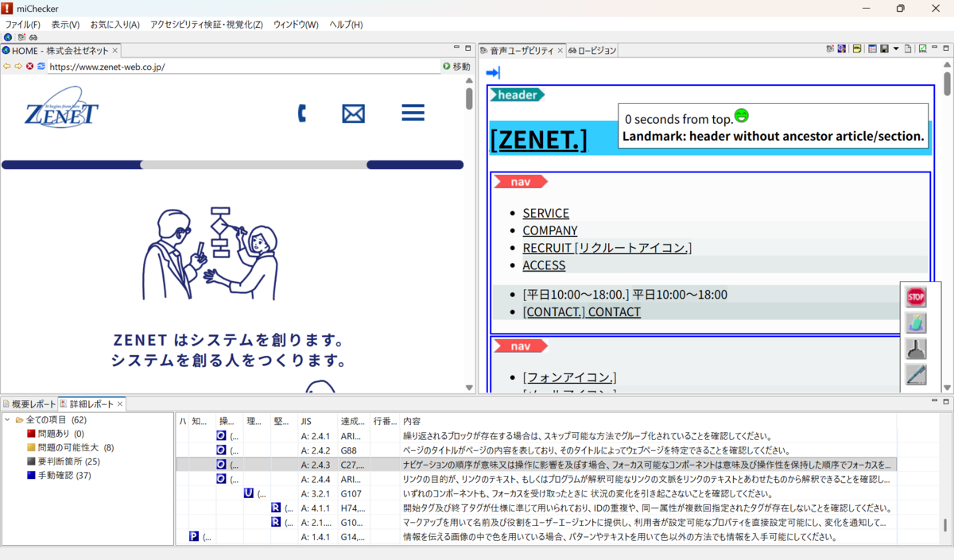Click the mail envelope icon on ZENET webpage

[x=353, y=114]
